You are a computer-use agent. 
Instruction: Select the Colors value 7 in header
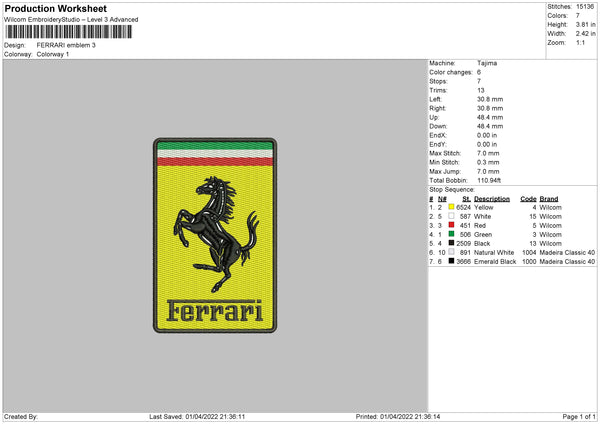point(578,16)
